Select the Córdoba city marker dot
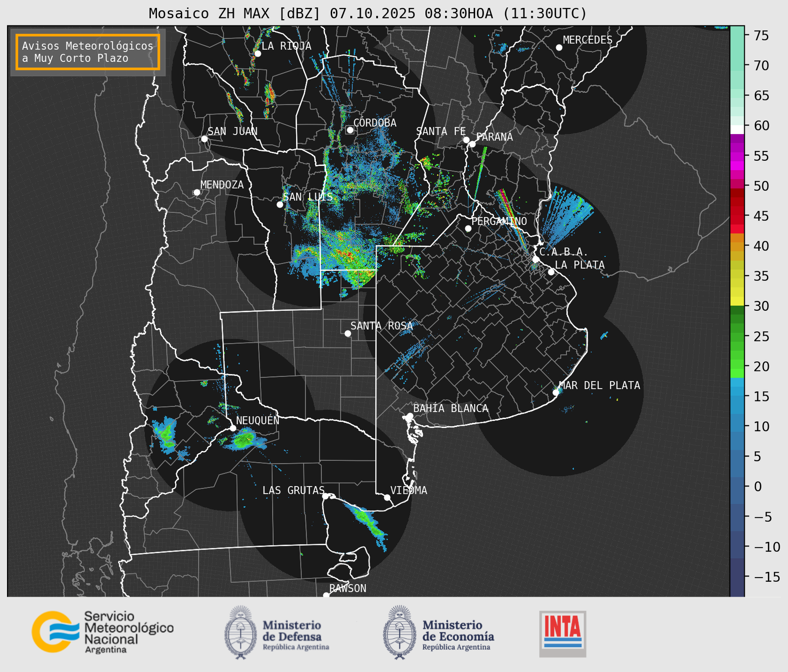The height and width of the screenshot is (672, 788). (x=350, y=130)
